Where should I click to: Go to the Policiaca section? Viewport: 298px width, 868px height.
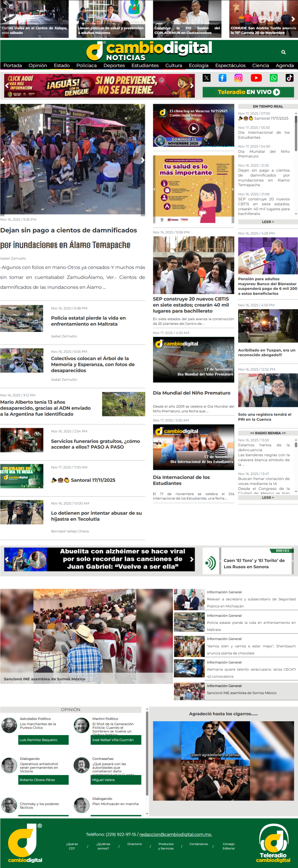86,65
